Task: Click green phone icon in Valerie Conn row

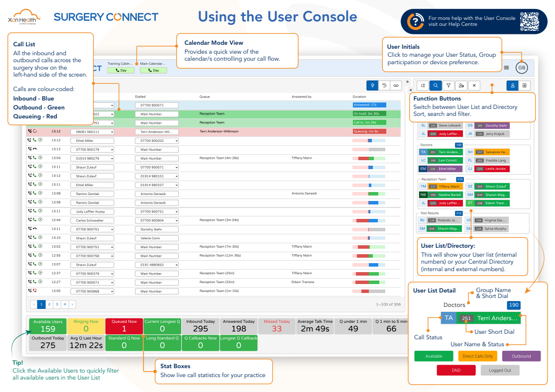Action: tap(35, 237)
